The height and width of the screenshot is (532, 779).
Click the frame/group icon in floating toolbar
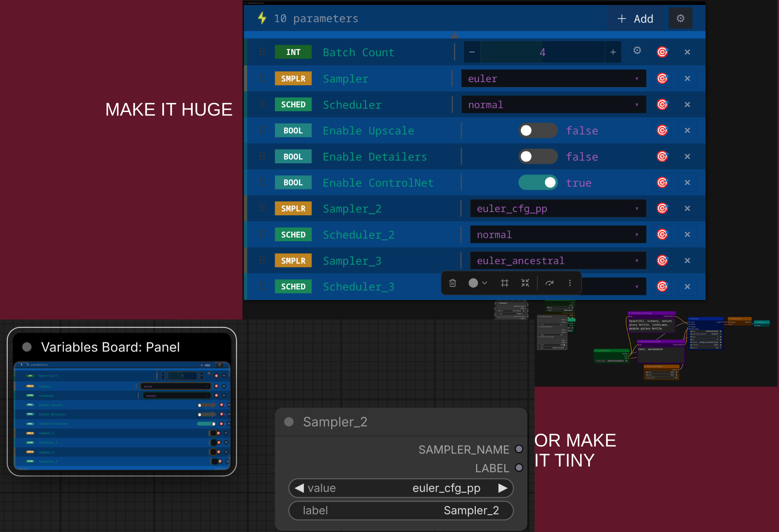pos(505,283)
